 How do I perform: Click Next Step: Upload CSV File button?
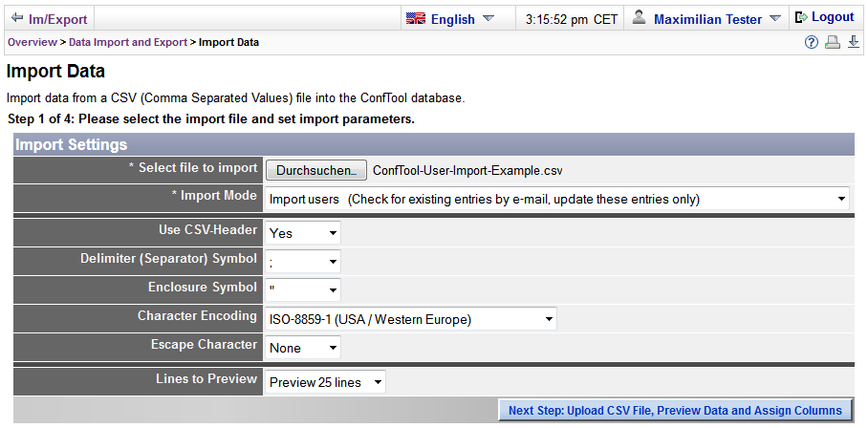(x=675, y=410)
